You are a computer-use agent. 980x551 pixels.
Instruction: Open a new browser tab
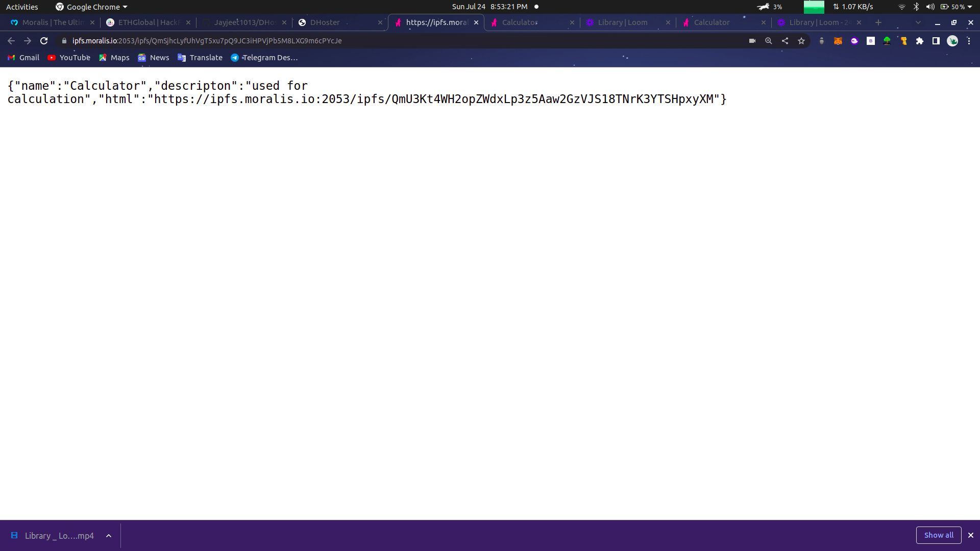pyautogui.click(x=878, y=22)
